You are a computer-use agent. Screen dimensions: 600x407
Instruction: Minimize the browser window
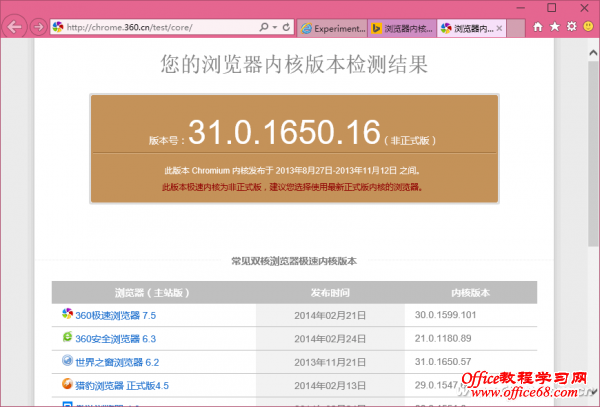[520, 8]
